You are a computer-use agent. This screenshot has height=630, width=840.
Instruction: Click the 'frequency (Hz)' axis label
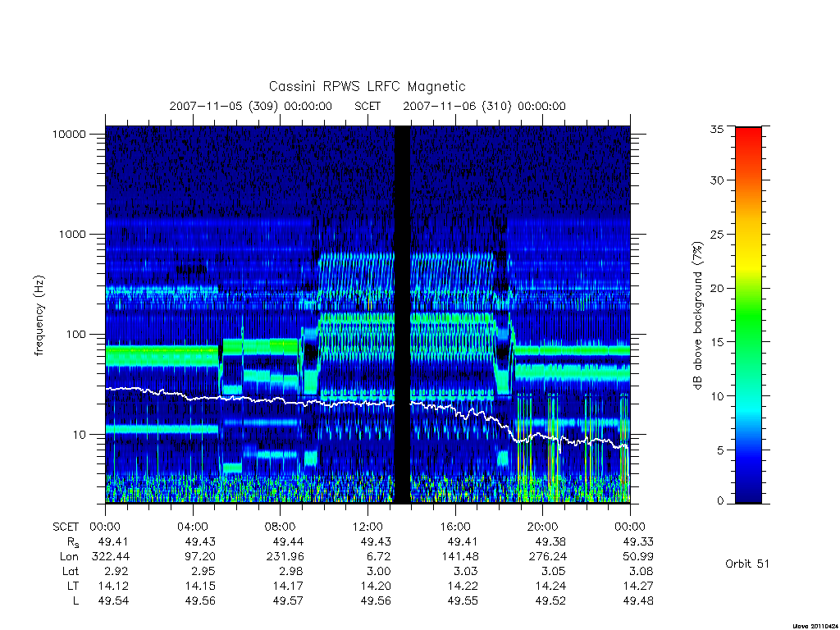(39, 316)
